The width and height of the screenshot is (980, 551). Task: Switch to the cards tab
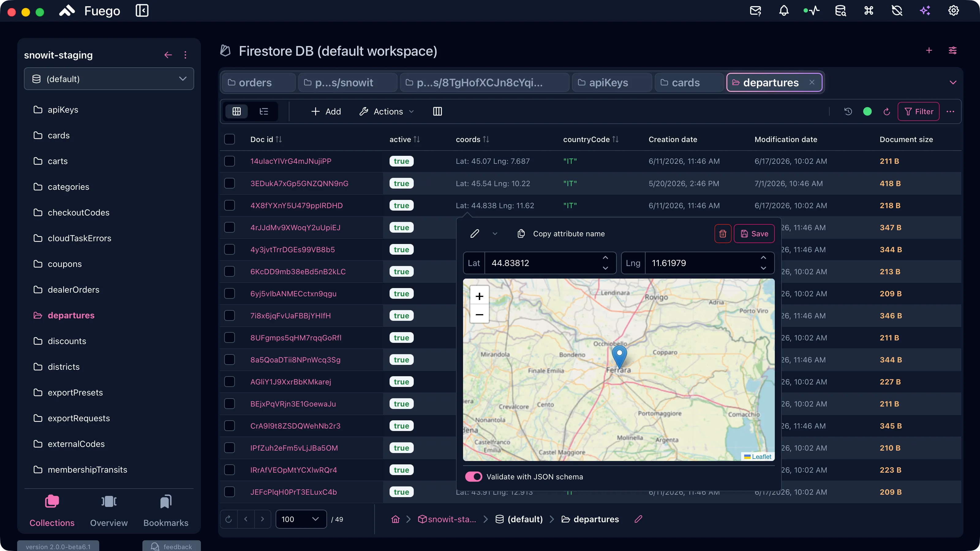[689, 83]
